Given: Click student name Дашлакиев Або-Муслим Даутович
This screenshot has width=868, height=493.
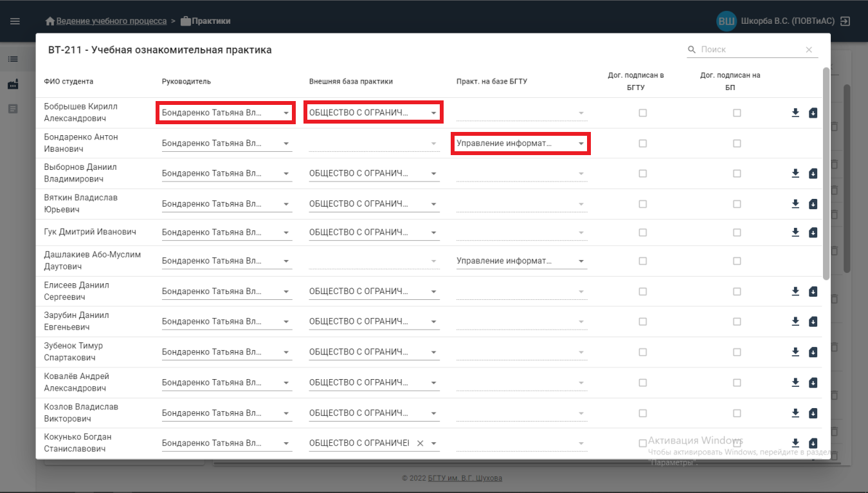Looking at the screenshot, I should click(92, 261).
